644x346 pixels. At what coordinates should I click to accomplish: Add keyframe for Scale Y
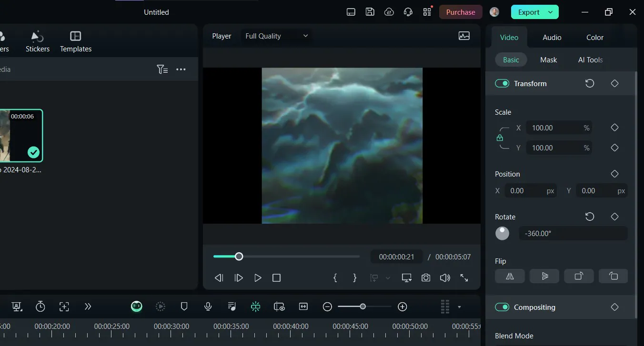click(x=614, y=148)
